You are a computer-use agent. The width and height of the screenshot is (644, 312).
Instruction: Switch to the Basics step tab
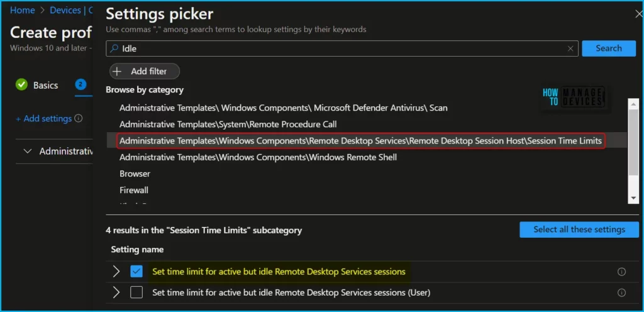point(45,86)
